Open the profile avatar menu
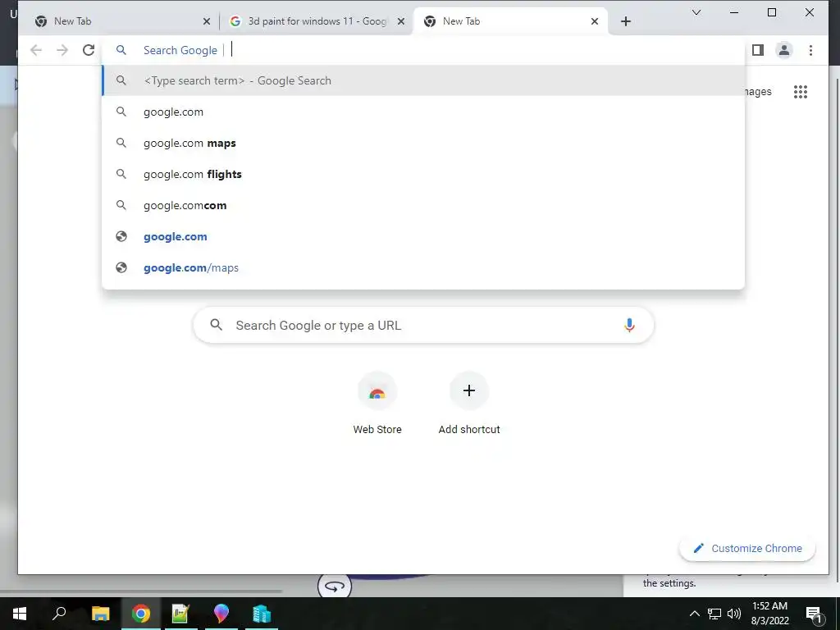 coord(783,50)
